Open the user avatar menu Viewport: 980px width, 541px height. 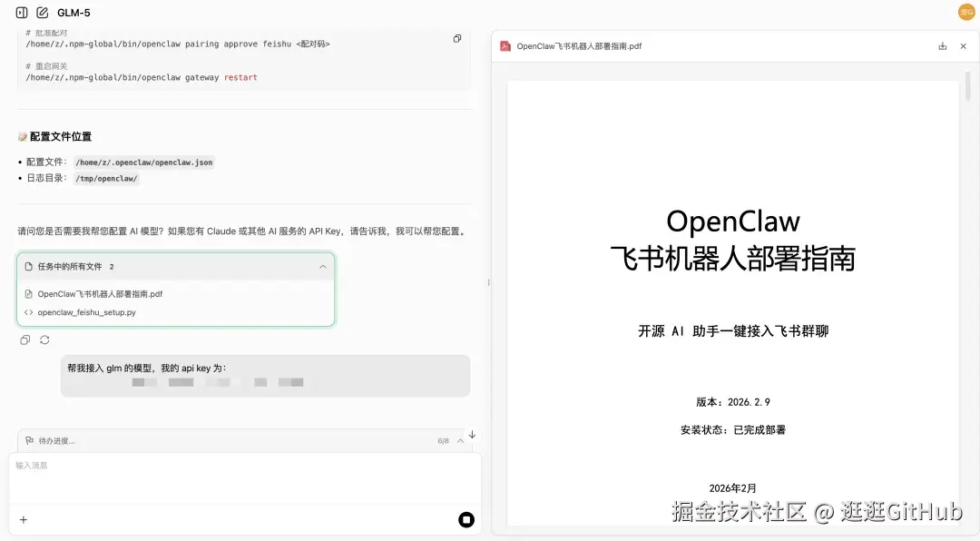click(966, 12)
